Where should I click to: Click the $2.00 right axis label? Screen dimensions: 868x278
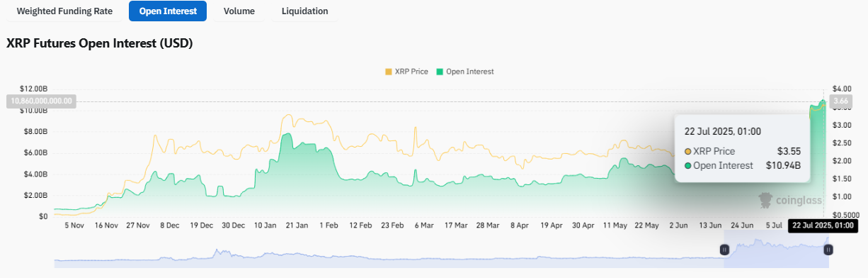[842, 161]
